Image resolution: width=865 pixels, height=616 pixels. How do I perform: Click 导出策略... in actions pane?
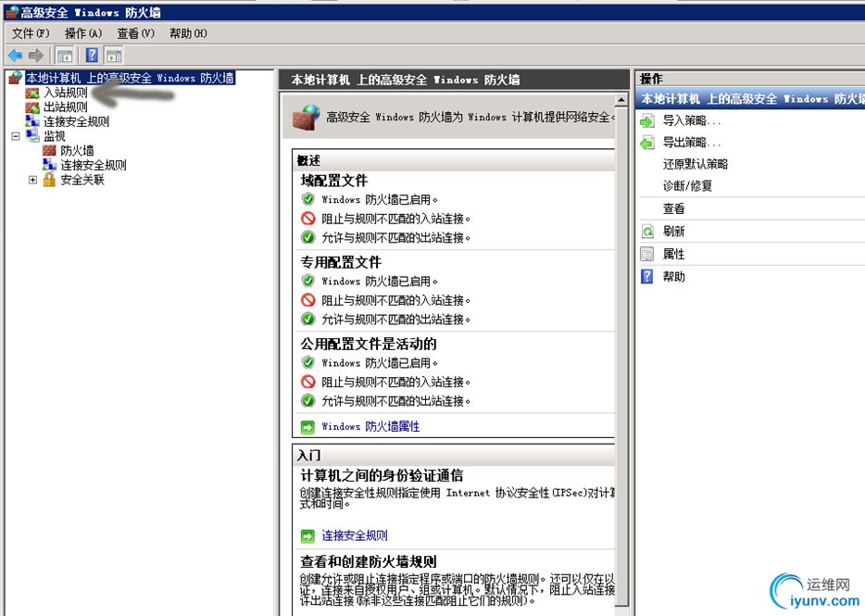[692, 143]
